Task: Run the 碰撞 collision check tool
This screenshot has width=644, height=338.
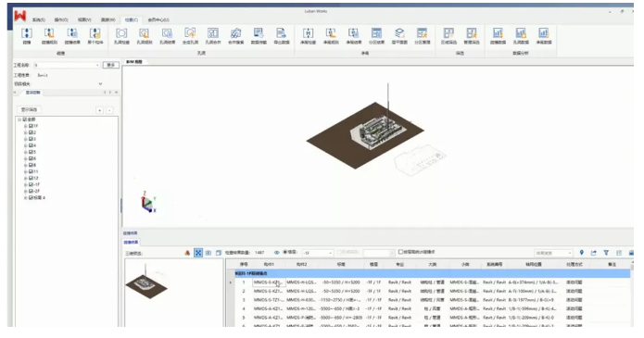Action: [x=27, y=36]
